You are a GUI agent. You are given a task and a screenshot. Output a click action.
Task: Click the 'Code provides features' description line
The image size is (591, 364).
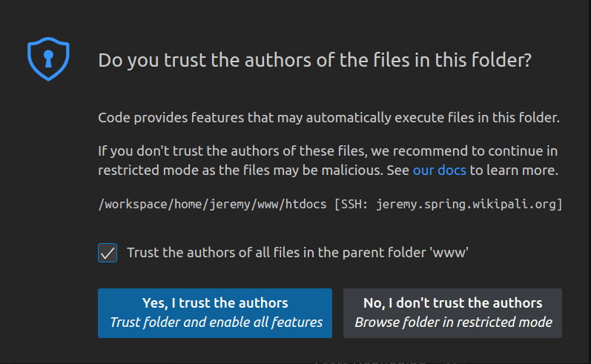tap(328, 118)
